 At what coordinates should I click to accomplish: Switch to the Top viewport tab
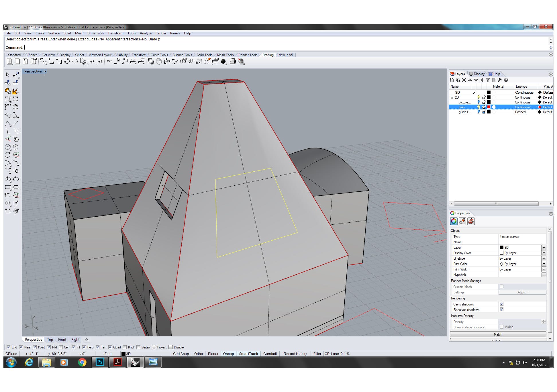point(50,340)
